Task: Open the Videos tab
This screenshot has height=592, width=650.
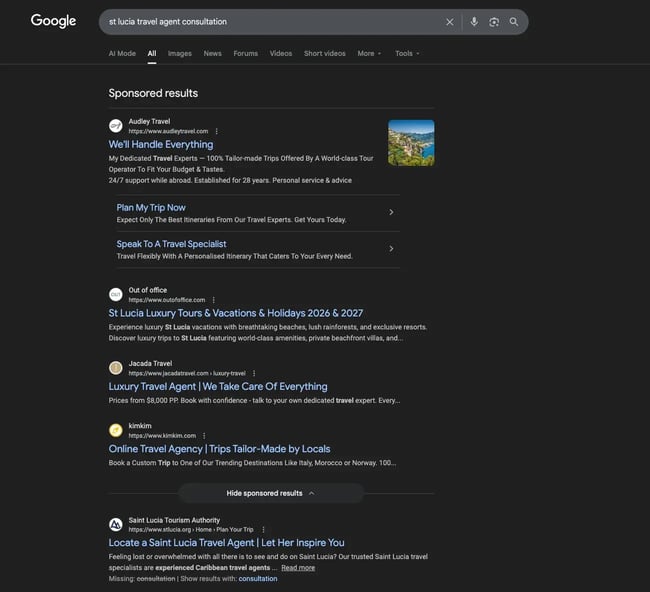Action: click(x=281, y=53)
